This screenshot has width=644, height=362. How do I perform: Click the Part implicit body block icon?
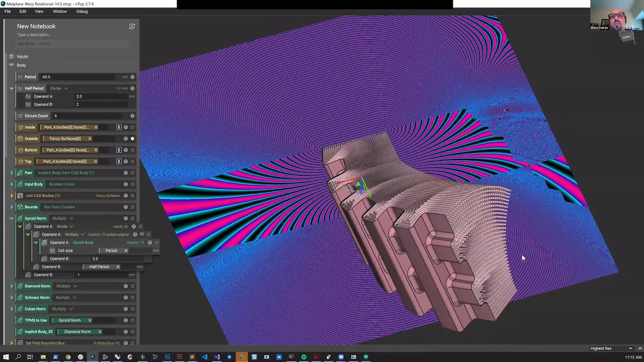tap(20, 173)
